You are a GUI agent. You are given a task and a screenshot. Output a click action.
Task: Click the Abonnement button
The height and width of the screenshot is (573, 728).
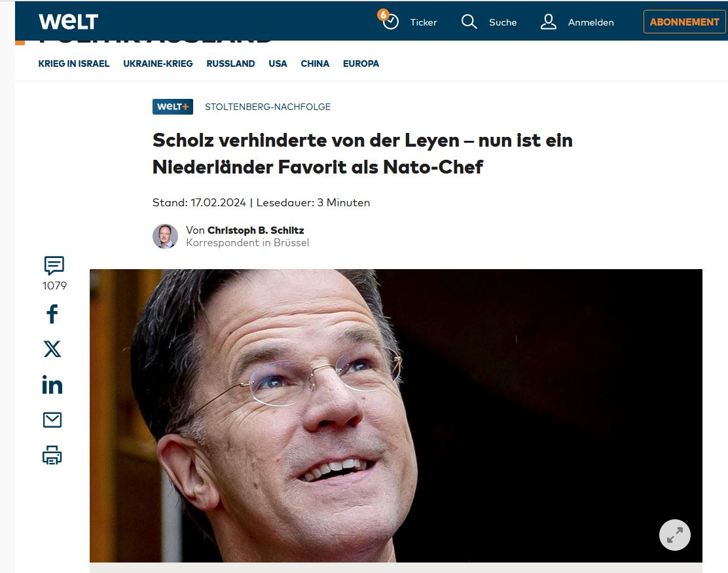[x=684, y=22]
